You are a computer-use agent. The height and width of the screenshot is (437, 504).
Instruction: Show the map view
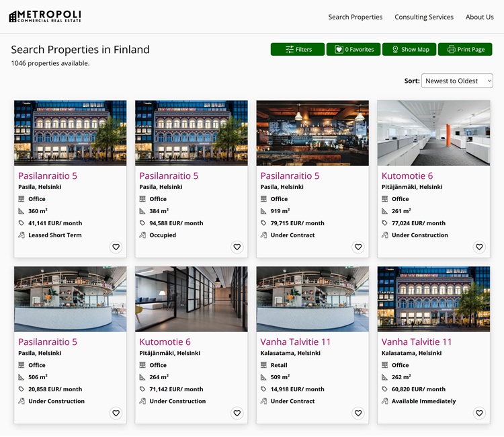(409, 50)
